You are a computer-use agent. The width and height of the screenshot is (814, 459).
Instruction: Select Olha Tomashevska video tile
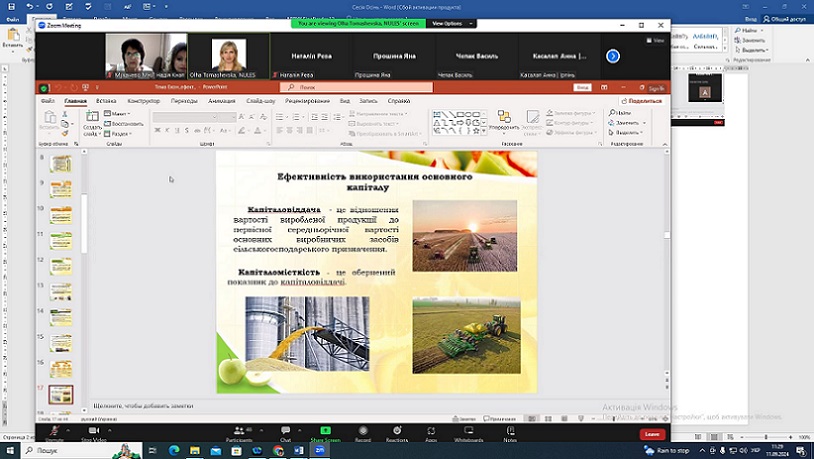point(228,56)
